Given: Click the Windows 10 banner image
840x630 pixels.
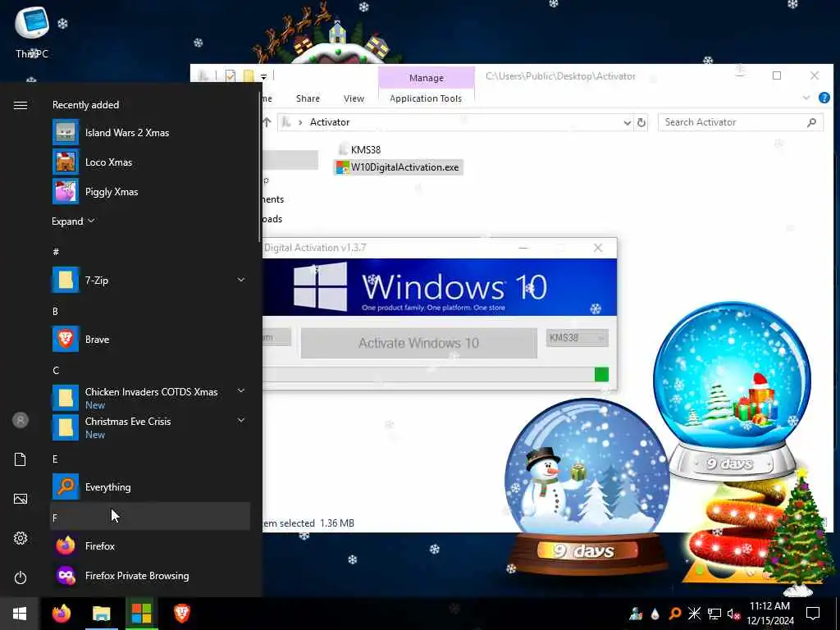Looking at the screenshot, I should tap(440, 287).
